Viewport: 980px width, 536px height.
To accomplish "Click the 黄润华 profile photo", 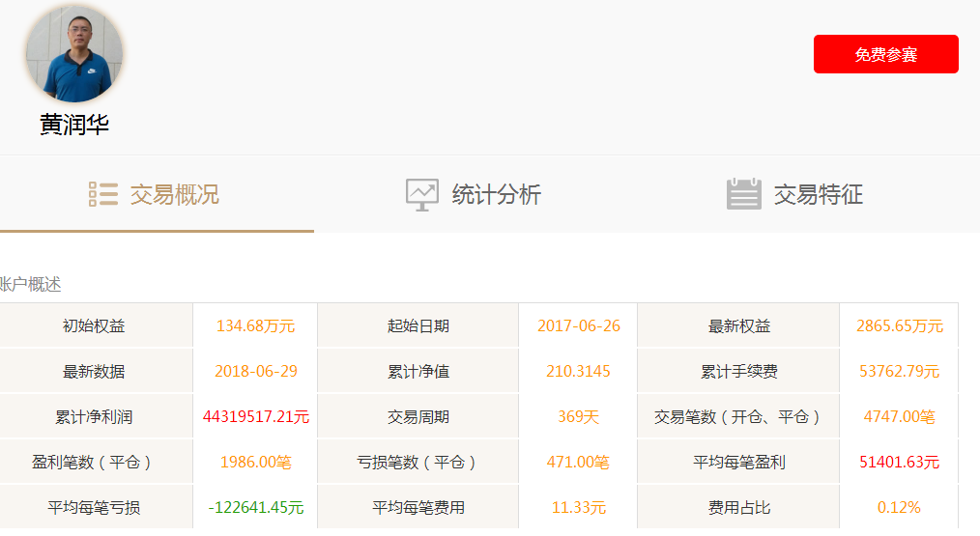I will 74,54.
